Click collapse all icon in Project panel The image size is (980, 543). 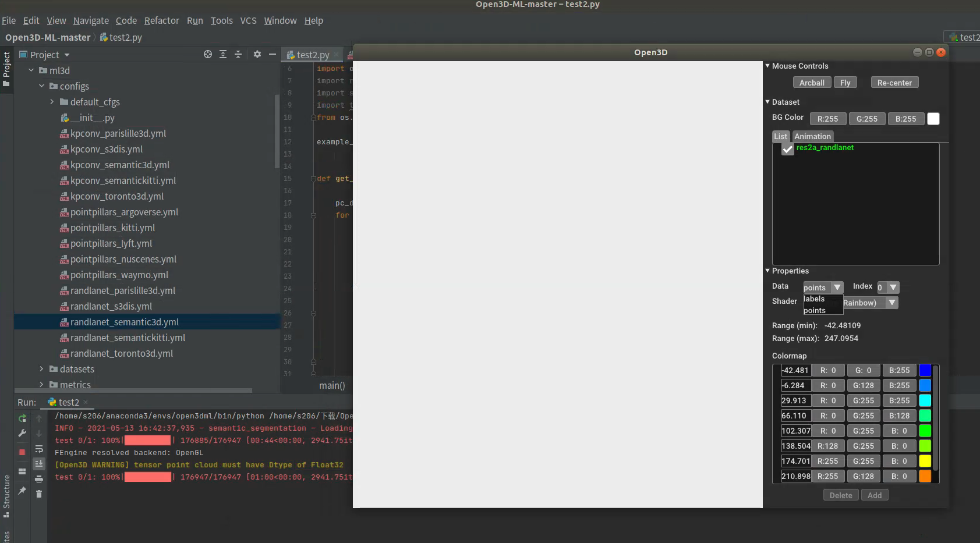238,54
